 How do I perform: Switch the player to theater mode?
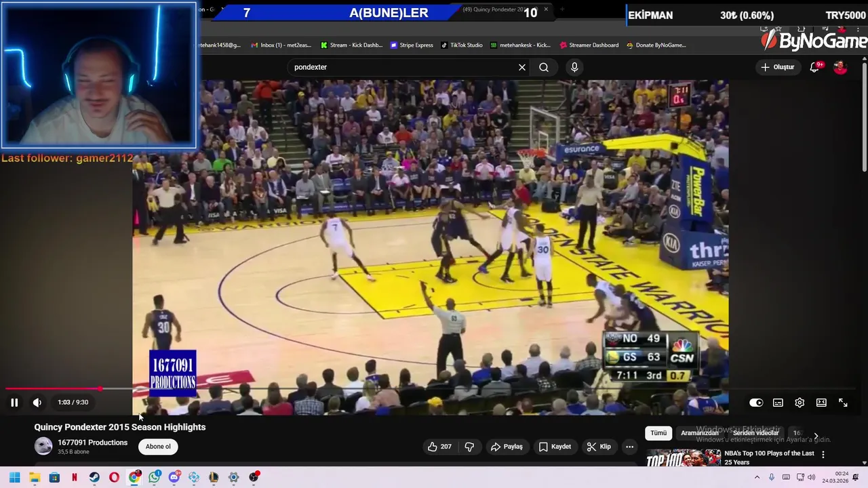point(821,403)
